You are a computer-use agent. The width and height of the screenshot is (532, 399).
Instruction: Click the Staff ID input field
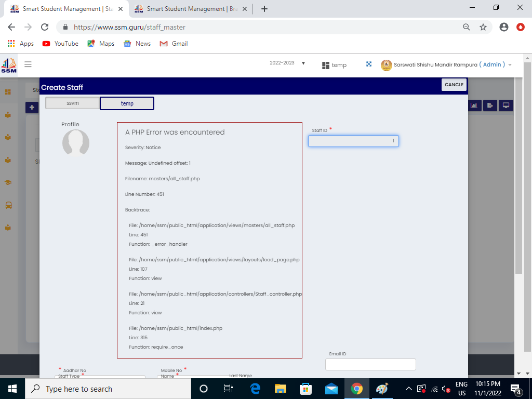(353, 141)
